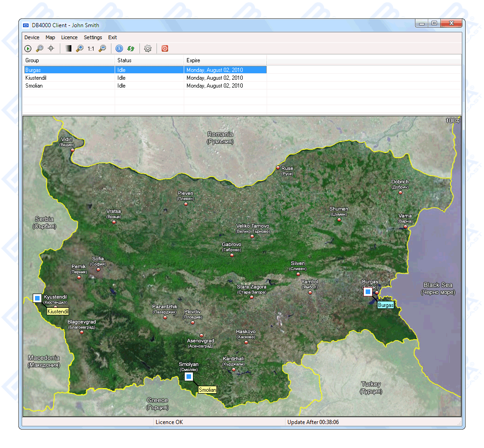Click the Burgas device marker on the map
This screenshot has width=484, height=448.
[x=367, y=292]
